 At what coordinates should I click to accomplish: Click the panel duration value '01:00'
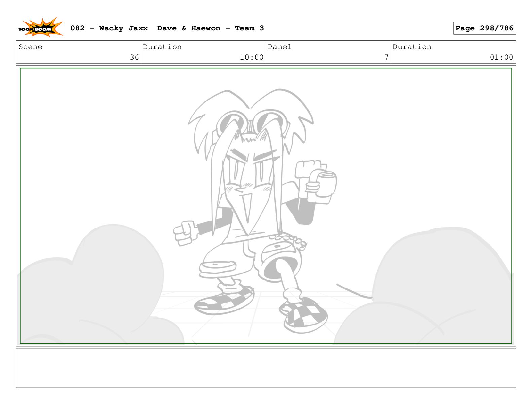tap(501, 57)
